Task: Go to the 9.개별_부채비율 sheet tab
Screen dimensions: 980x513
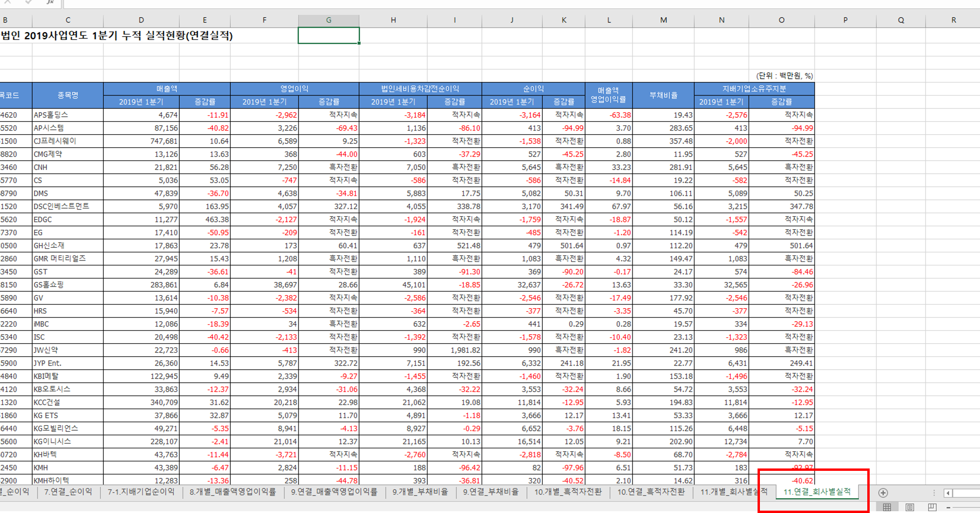Action: pyautogui.click(x=420, y=492)
